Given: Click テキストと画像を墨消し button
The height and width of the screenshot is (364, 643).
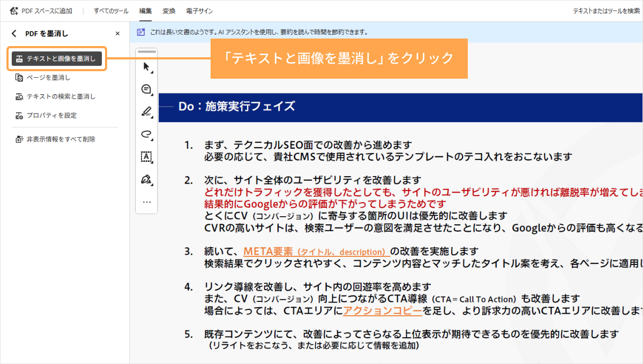Looking at the screenshot, I should tap(57, 59).
